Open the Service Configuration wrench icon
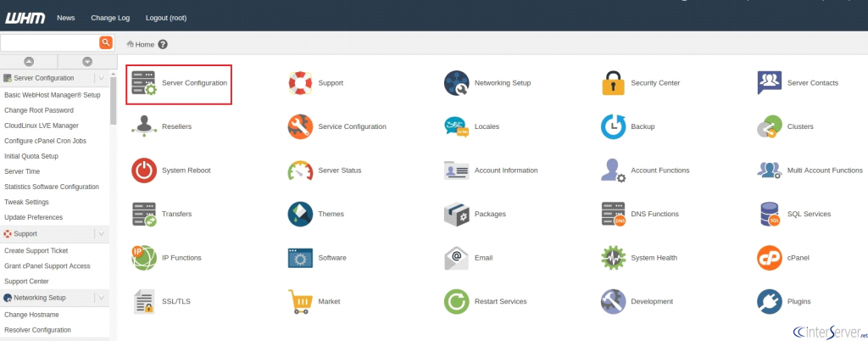The width and height of the screenshot is (868, 341). (x=300, y=126)
